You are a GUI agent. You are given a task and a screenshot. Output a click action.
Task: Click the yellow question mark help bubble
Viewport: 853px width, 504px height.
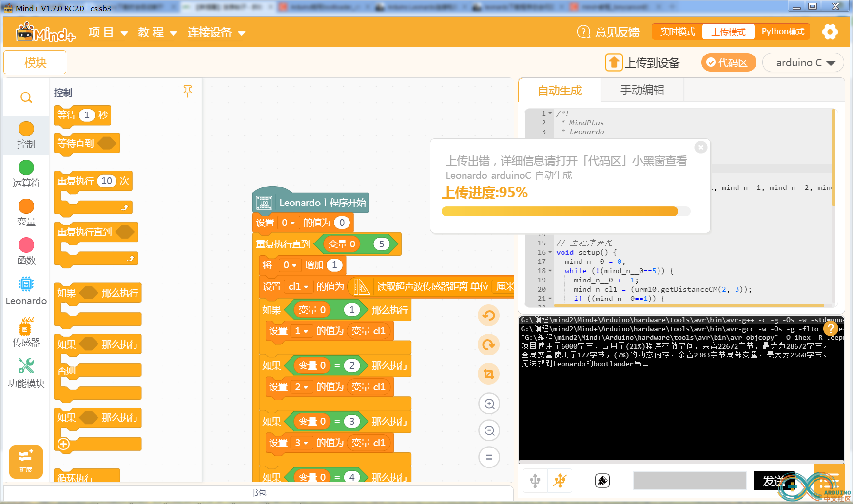[831, 329]
